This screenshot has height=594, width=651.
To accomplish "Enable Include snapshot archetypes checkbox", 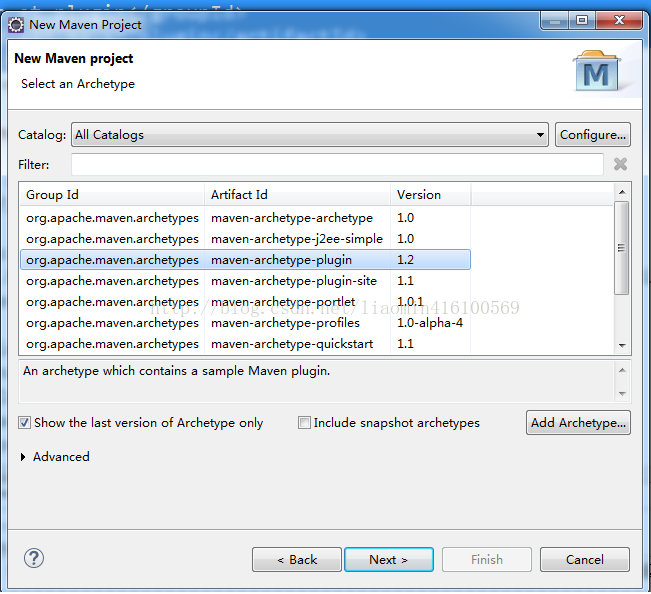I will pos(304,423).
